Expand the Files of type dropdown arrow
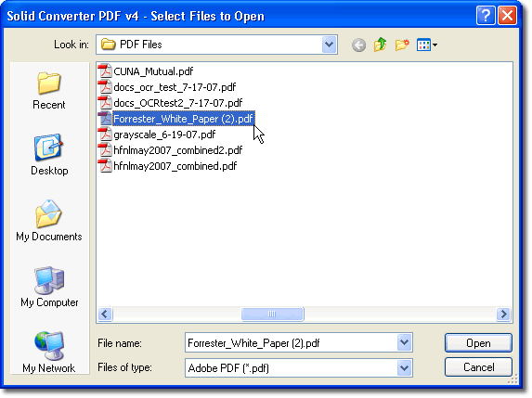Image resolution: width=532 pixels, height=398 pixels. coord(404,367)
